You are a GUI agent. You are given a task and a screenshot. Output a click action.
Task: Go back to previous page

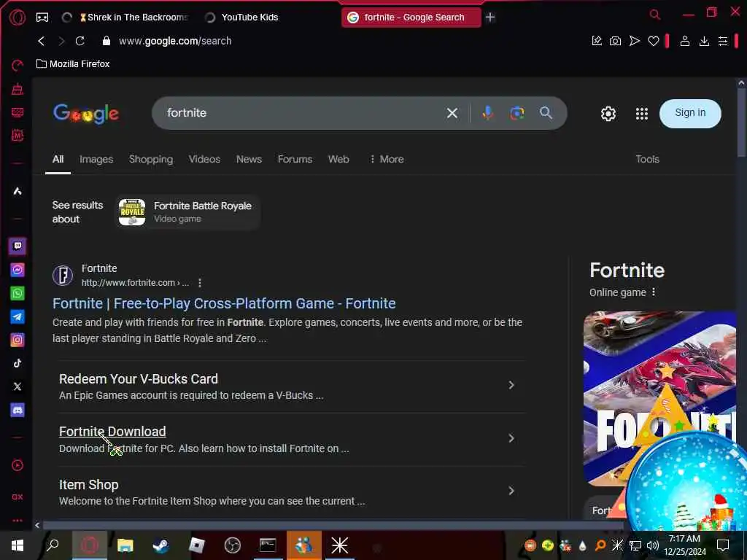pyautogui.click(x=42, y=41)
